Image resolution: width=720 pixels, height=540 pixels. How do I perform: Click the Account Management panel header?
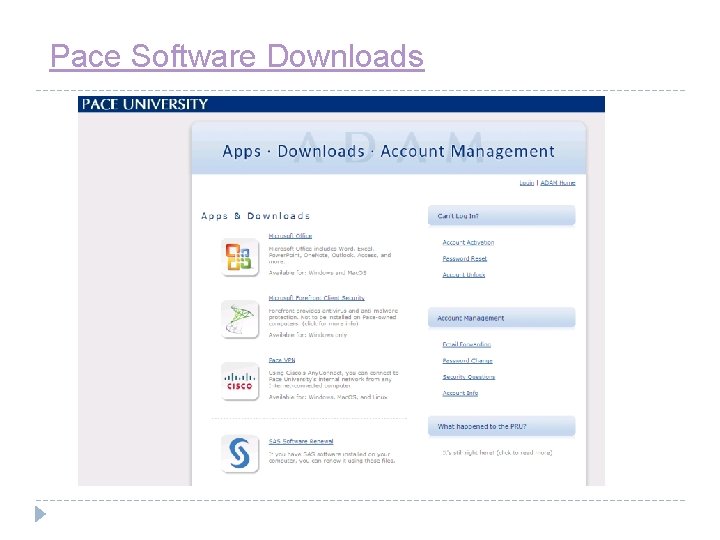coord(501,318)
